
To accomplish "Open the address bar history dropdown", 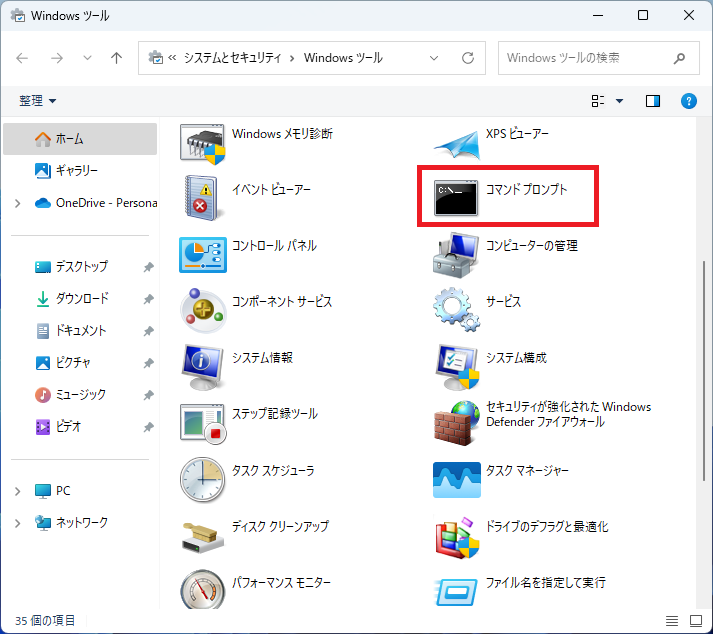I will (434, 58).
